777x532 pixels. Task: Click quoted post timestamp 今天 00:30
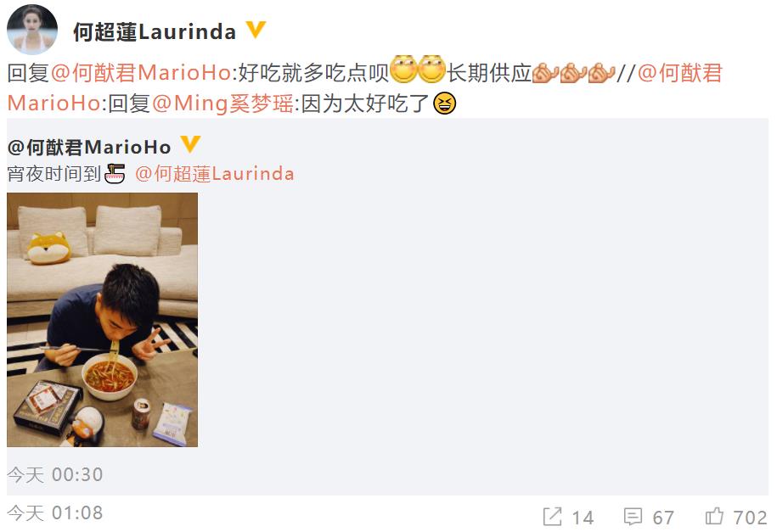pyautogui.click(x=55, y=474)
